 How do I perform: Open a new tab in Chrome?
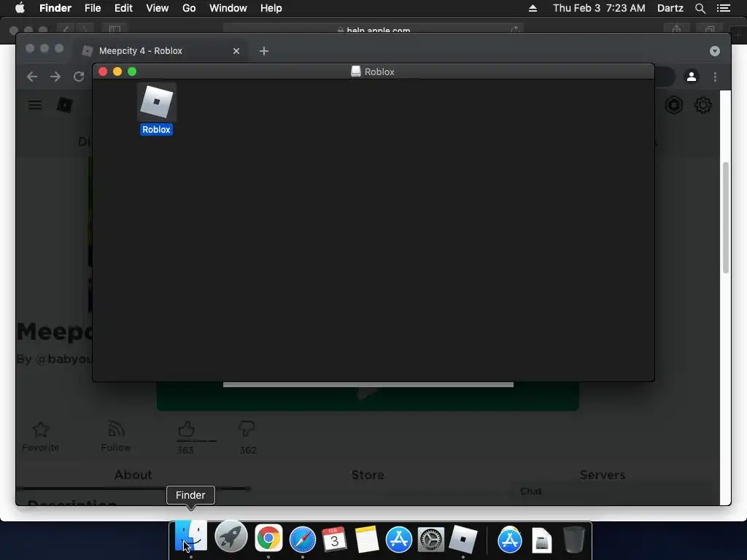click(264, 51)
